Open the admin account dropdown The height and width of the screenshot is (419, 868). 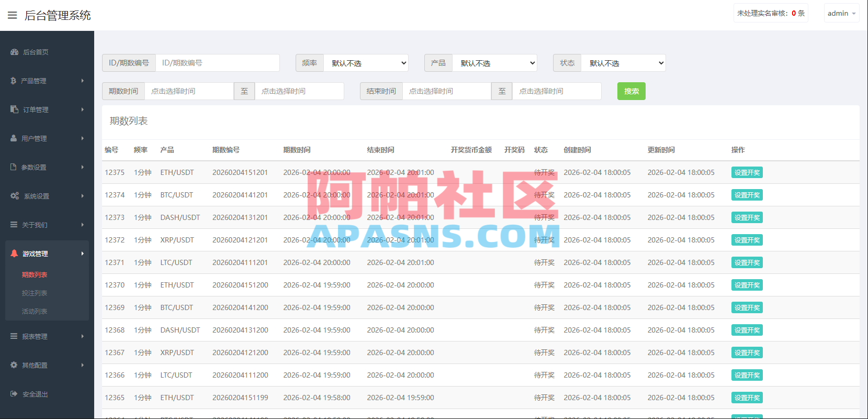[841, 13]
